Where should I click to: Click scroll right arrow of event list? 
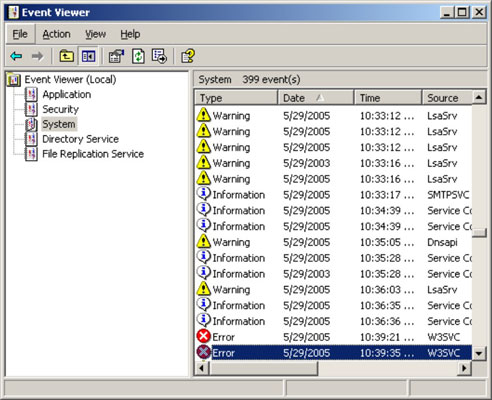(x=464, y=368)
